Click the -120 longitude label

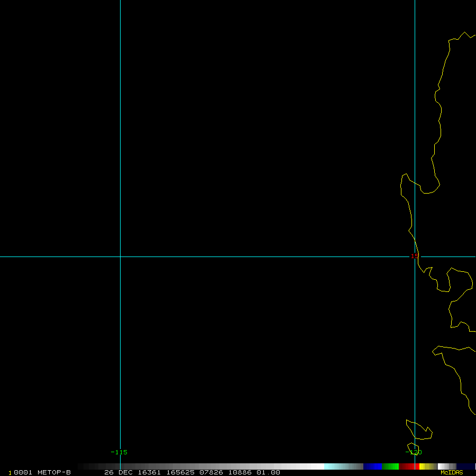pos(414,452)
